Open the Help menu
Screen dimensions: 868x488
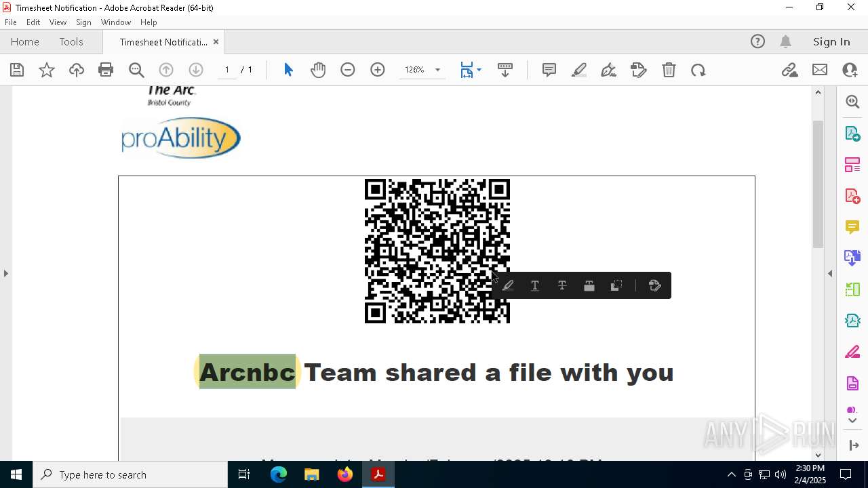149,22
